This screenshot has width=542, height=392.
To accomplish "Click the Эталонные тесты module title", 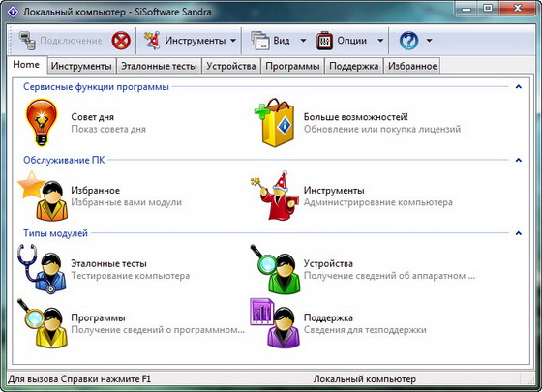I will (x=108, y=263).
